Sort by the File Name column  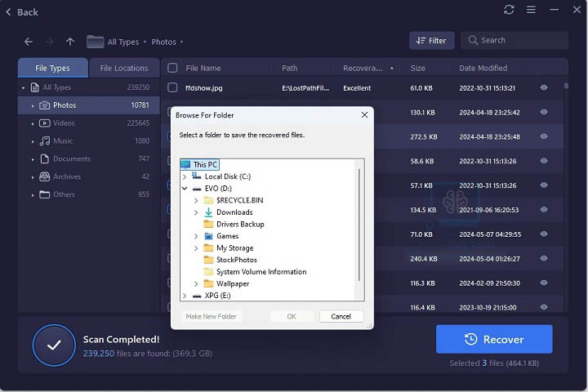203,68
